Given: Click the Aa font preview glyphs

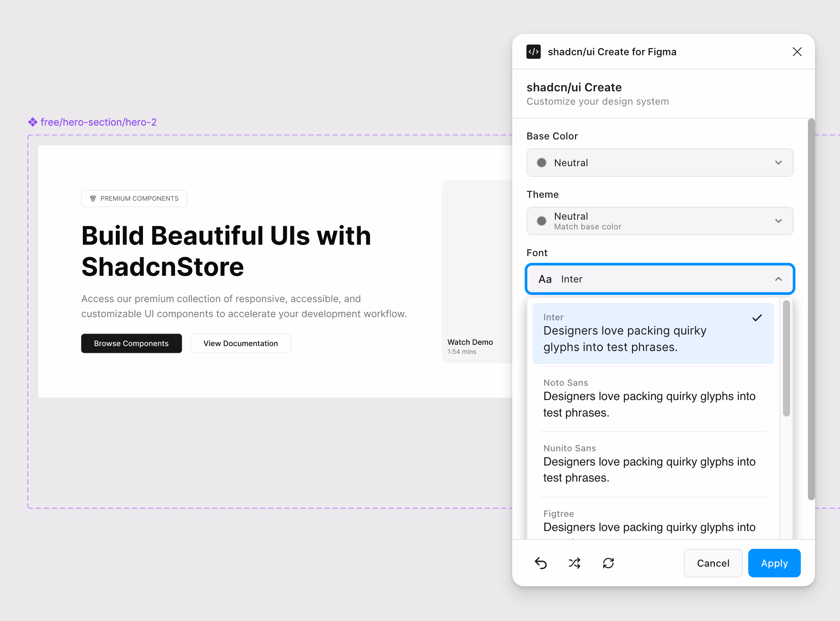Looking at the screenshot, I should tap(545, 279).
